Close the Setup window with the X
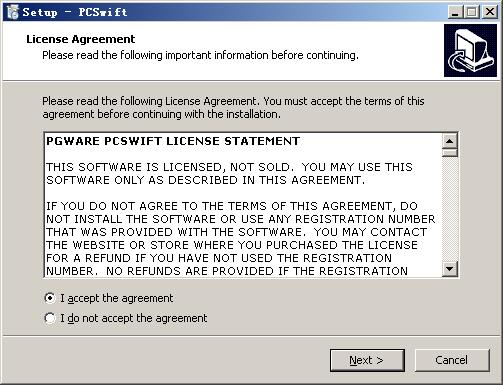The width and height of the screenshot is (503, 385). tap(490, 12)
